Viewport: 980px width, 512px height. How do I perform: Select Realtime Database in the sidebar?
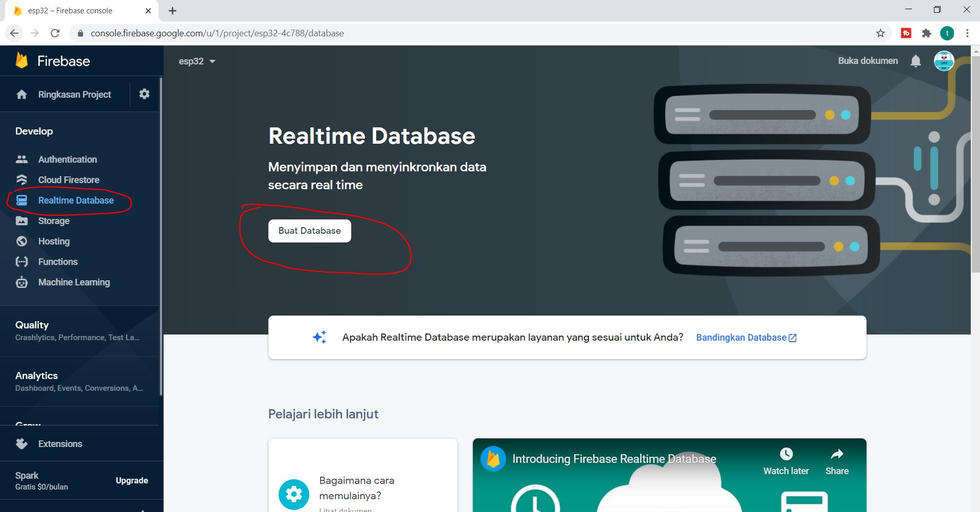[76, 200]
